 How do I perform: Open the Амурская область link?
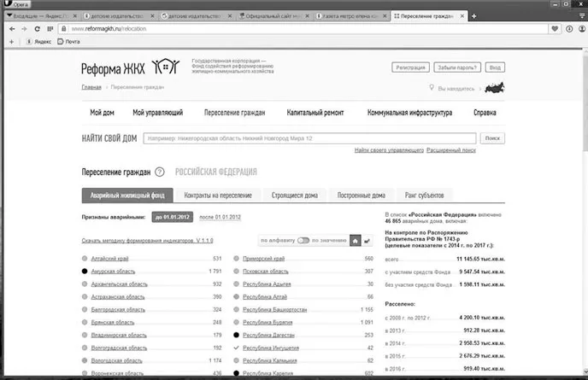point(113,272)
